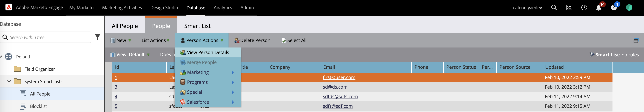Open the first@user.com email link
Viewport: 644px width, 112px height.
tap(339, 77)
